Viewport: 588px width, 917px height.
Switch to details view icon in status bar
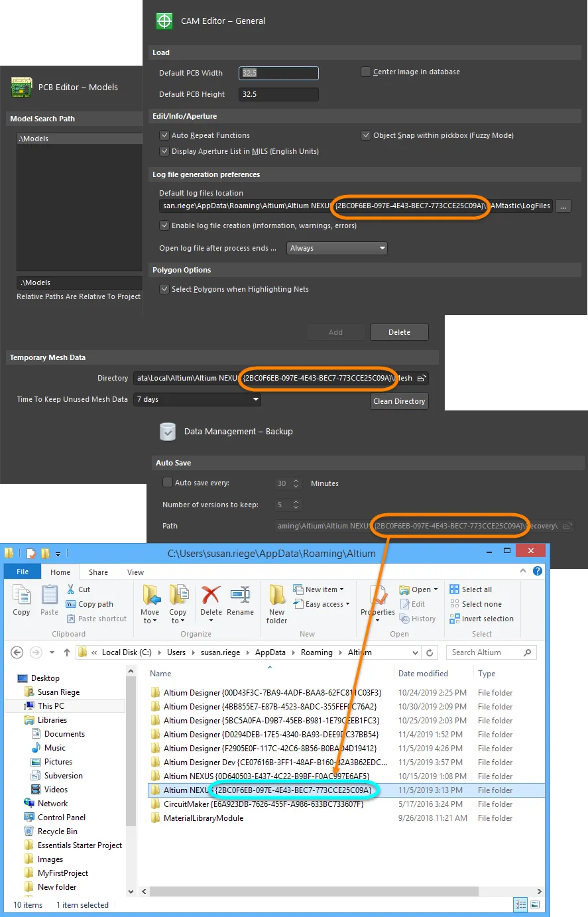point(521,905)
